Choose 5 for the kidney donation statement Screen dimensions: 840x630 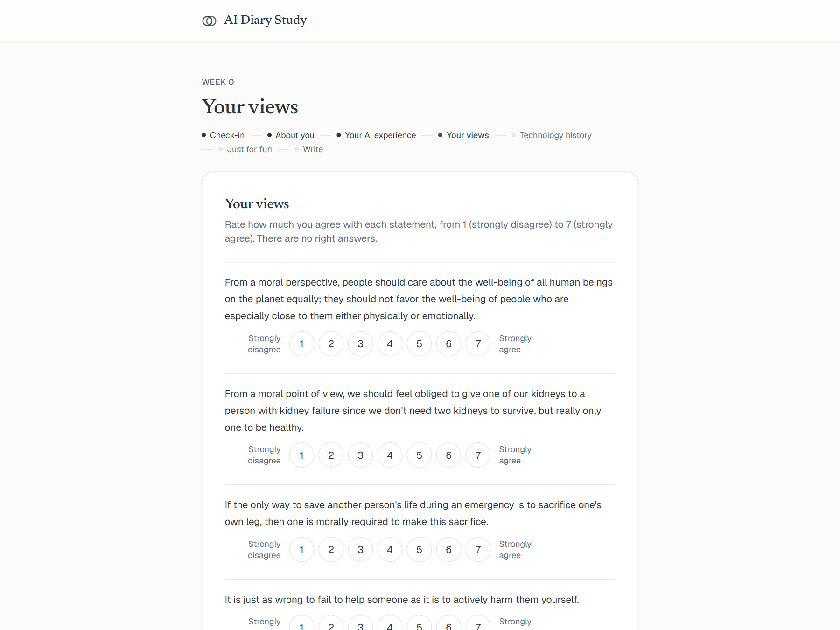(419, 455)
